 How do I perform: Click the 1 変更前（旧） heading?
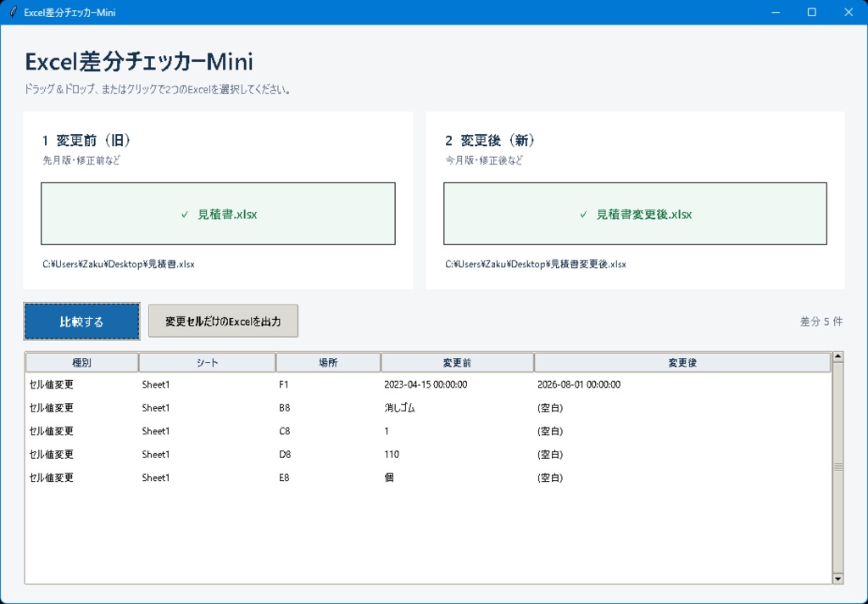pos(86,140)
